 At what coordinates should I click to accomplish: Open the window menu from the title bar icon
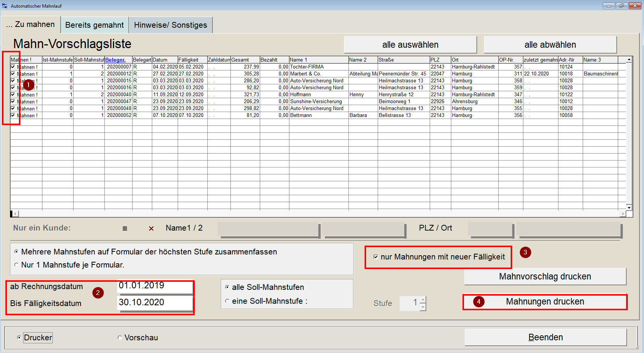[5, 6]
